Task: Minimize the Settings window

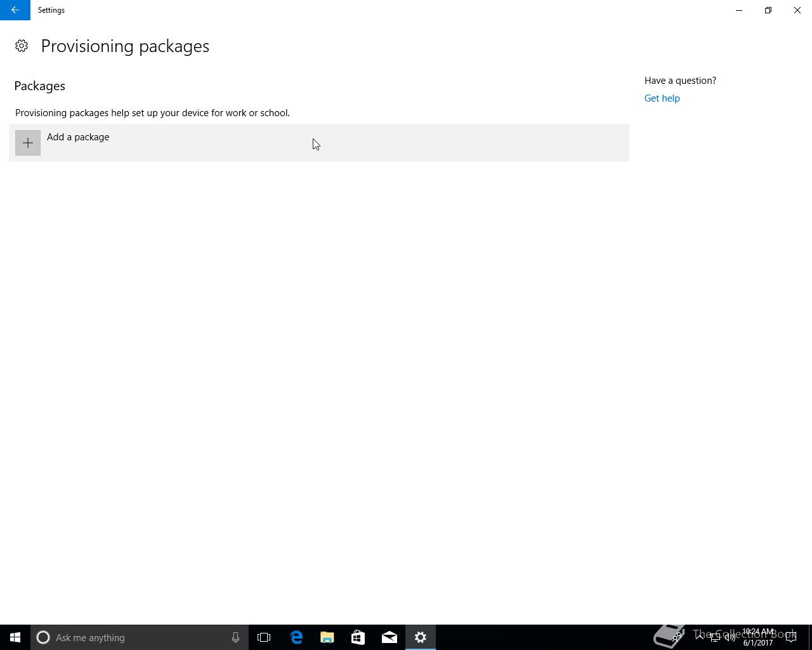Action: pos(739,10)
